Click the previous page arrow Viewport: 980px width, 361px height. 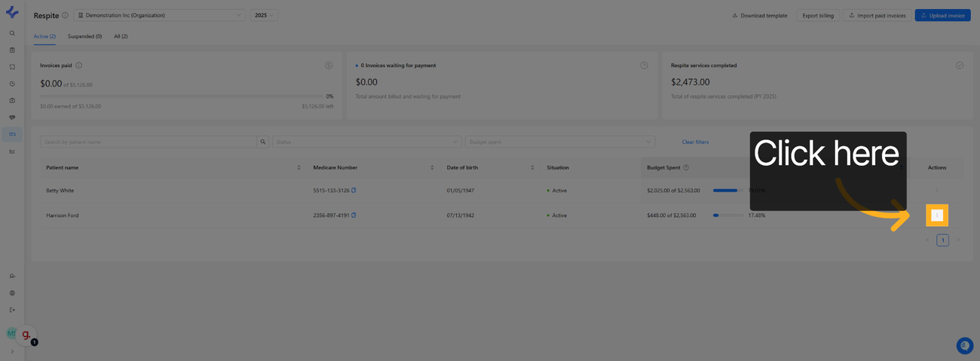pyautogui.click(x=927, y=240)
